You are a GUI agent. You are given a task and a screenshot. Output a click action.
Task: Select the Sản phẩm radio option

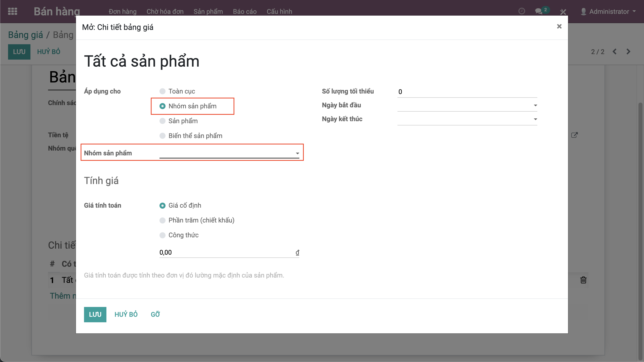pos(163,121)
